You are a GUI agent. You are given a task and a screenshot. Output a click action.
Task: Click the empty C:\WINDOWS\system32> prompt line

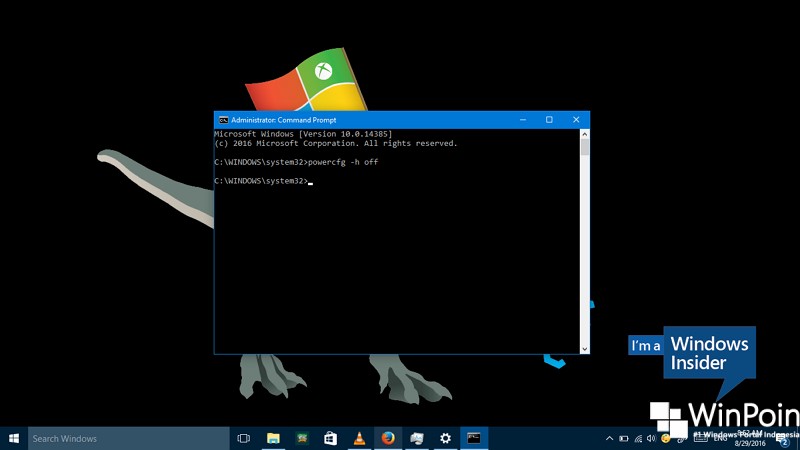(263, 181)
